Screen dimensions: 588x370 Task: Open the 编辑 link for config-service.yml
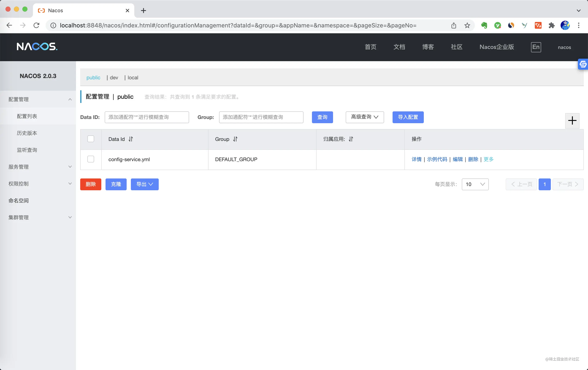pyautogui.click(x=457, y=159)
